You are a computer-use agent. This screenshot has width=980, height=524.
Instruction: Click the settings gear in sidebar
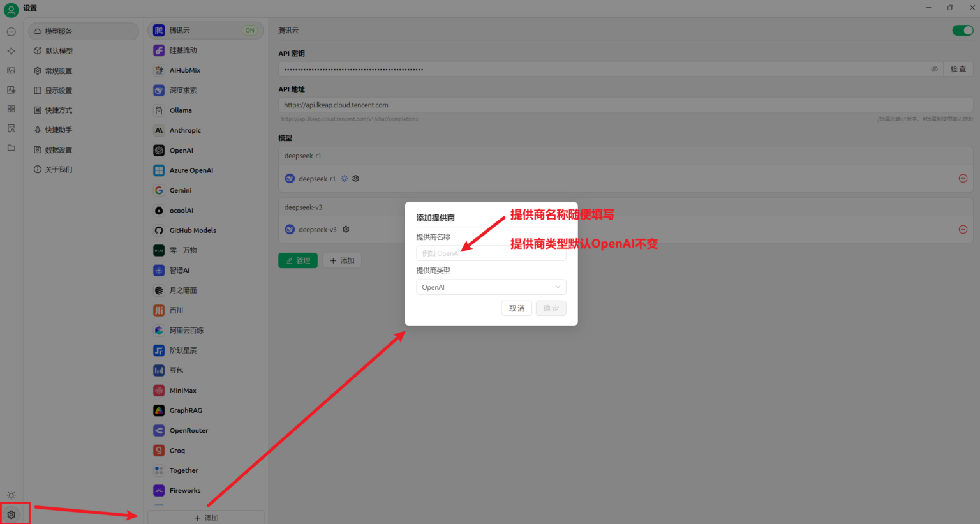point(11,514)
